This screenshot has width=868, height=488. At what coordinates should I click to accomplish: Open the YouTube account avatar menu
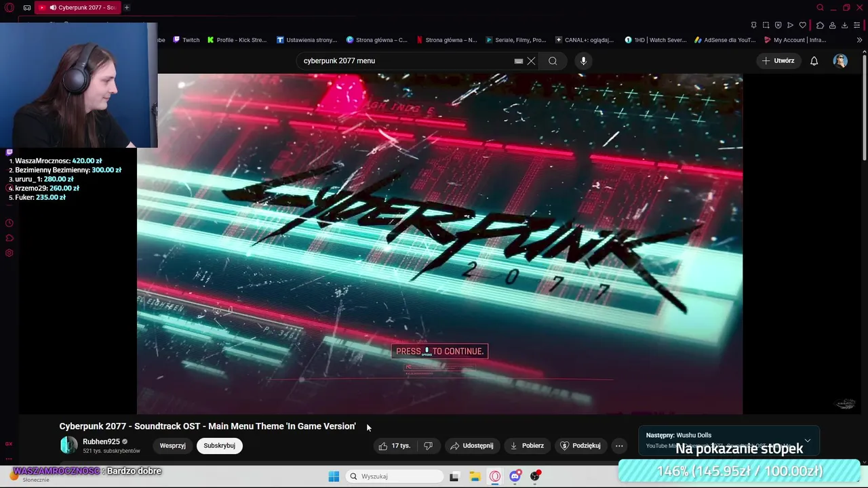(x=840, y=61)
